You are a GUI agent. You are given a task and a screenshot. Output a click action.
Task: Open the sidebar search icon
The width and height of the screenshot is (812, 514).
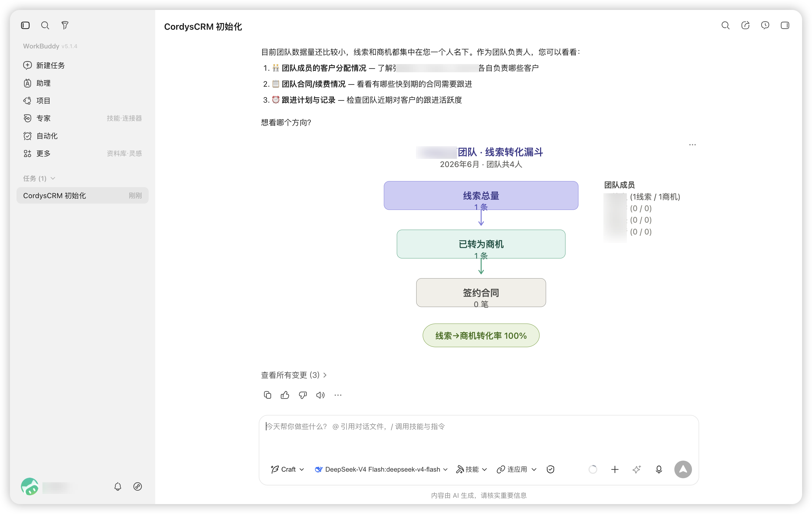[45, 25]
